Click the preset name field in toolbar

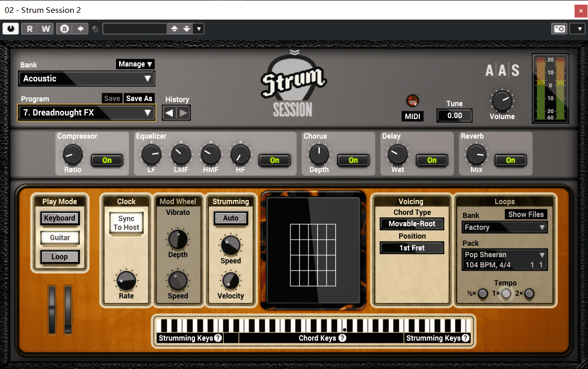135,29
